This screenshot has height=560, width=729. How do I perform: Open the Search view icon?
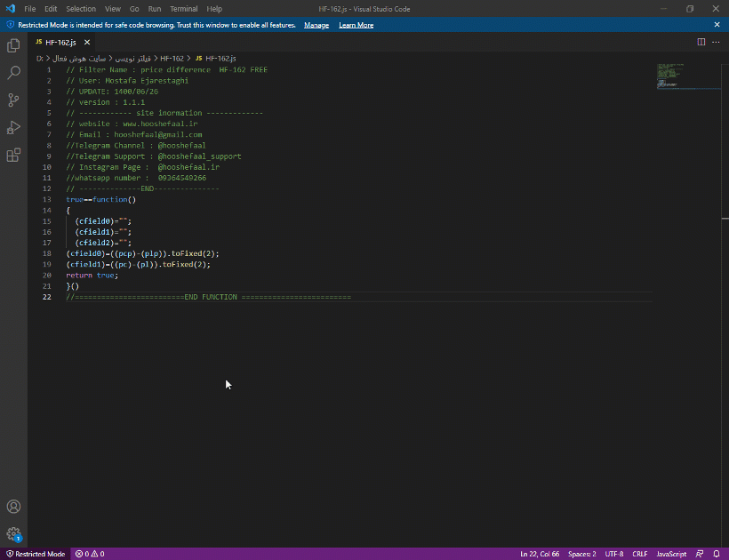click(13, 73)
